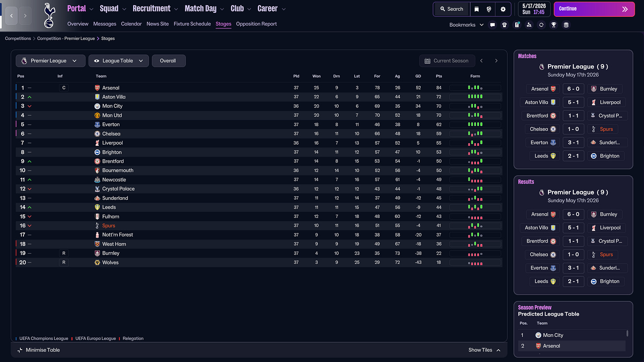The image size is (644, 362).
Task: Click the Form column header
Action: tap(475, 76)
